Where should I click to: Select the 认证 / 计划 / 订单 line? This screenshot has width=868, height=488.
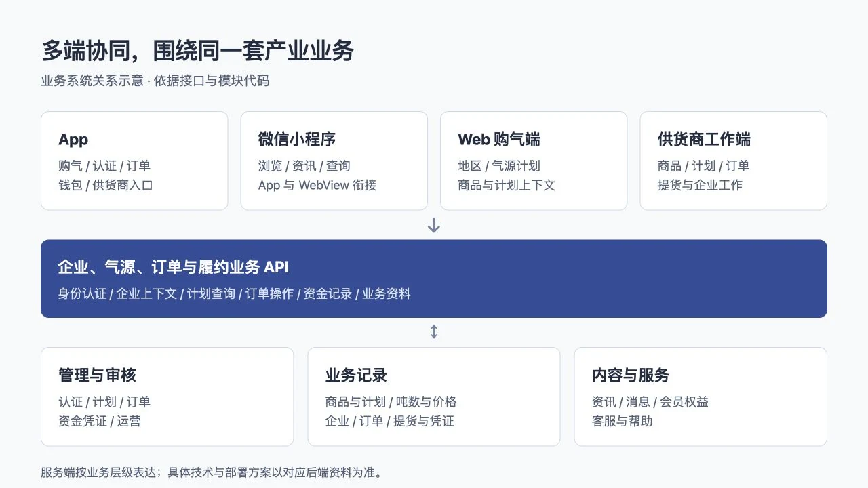point(104,402)
